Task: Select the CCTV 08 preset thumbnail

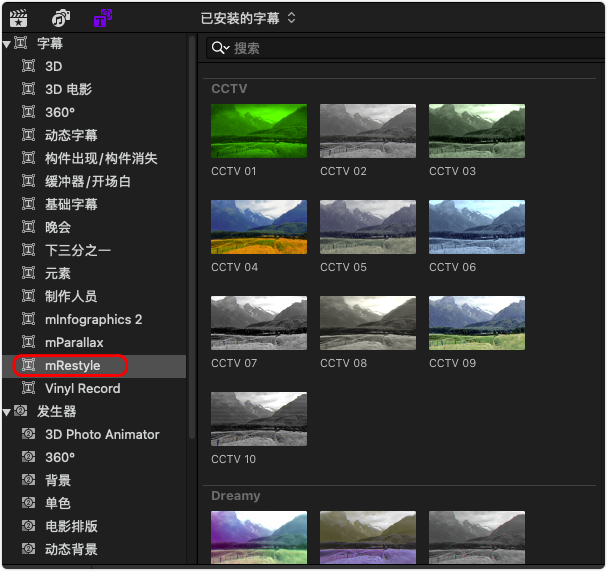Action: [x=368, y=323]
